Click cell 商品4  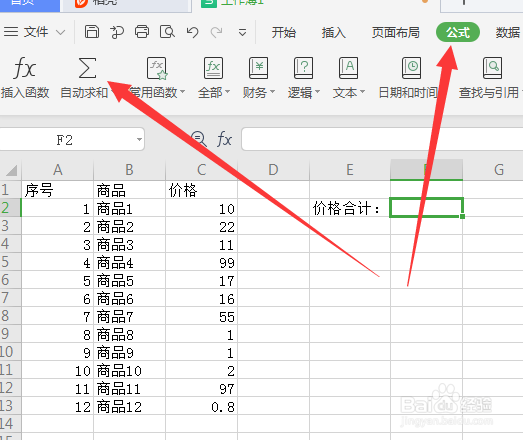pos(129,262)
